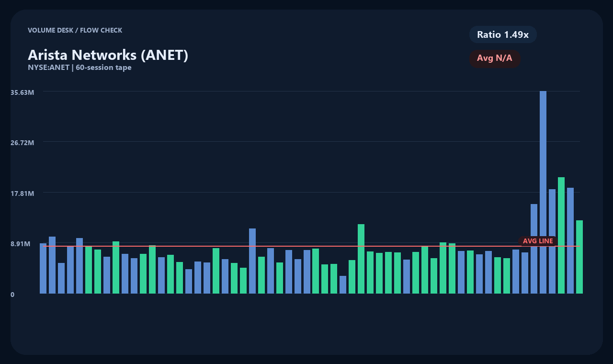The height and width of the screenshot is (364, 613).
Task: Click the Ratio 1.49x badge
Action: click(503, 34)
